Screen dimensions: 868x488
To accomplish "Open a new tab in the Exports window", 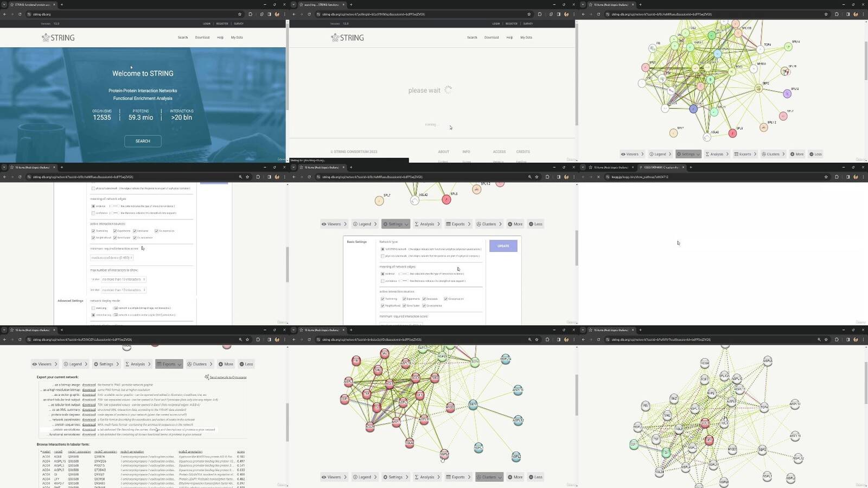I will tap(62, 330).
